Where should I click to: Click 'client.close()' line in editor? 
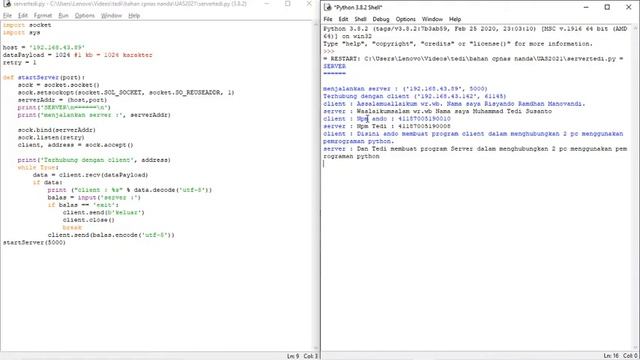click(x=89, y=220)
